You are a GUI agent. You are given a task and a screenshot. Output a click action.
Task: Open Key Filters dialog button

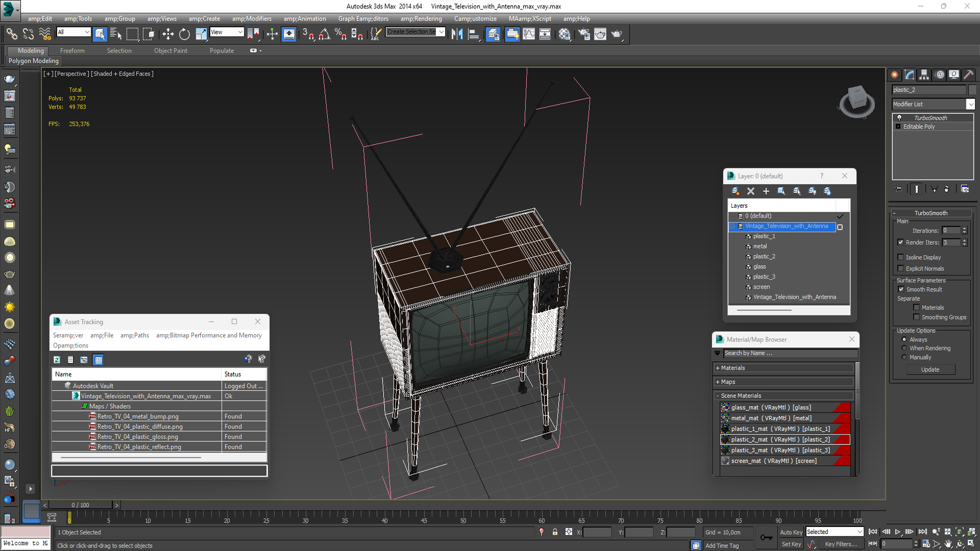841,544
